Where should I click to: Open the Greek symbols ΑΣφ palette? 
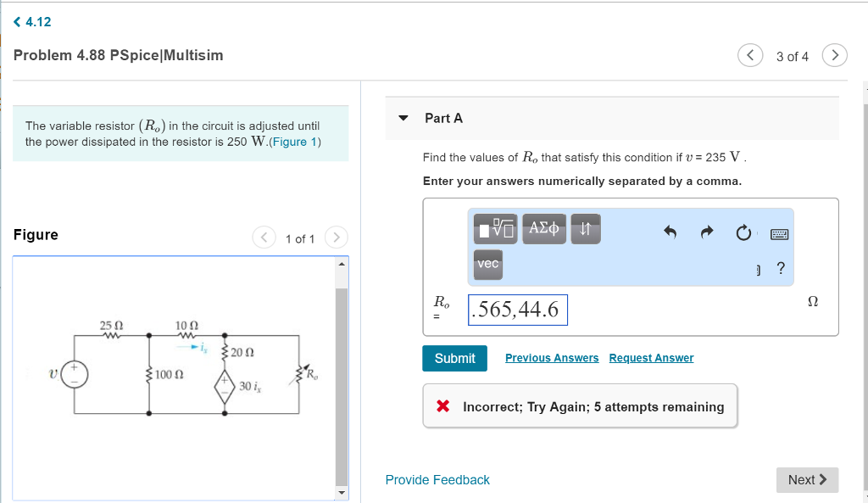[544, 228]
